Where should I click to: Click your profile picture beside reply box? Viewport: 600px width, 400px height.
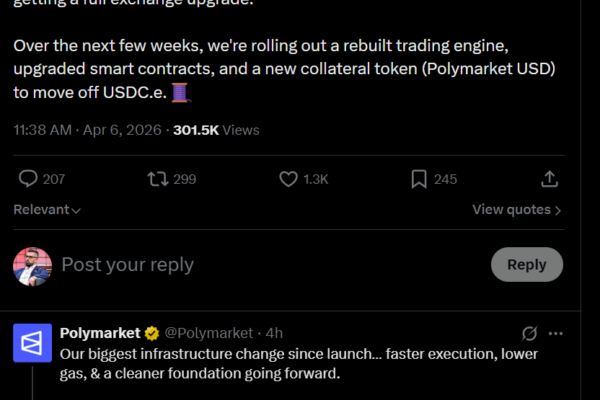point(32,266)
